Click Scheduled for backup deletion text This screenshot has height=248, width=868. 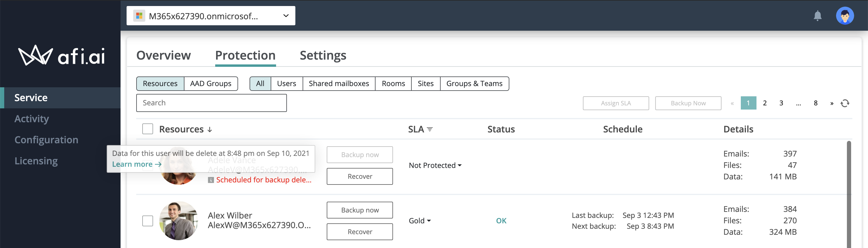point(263,180)
